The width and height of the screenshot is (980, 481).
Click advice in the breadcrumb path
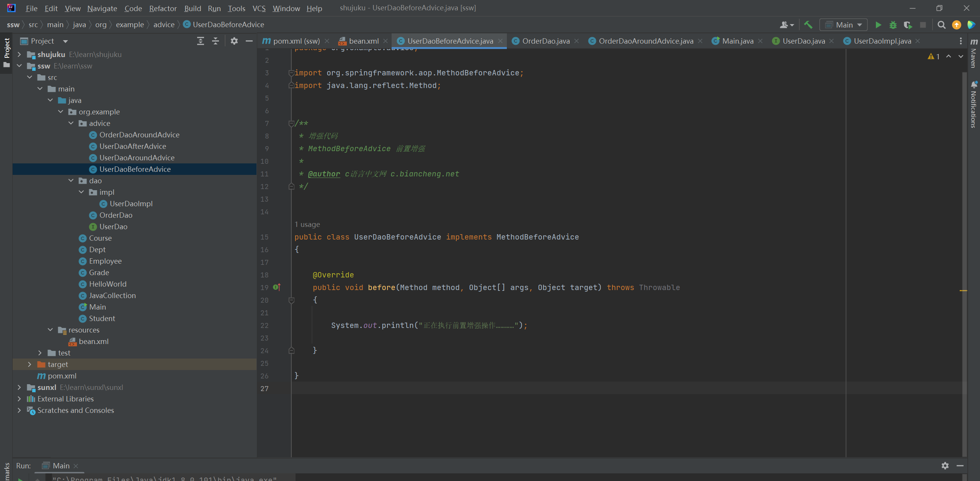point(164,24)
